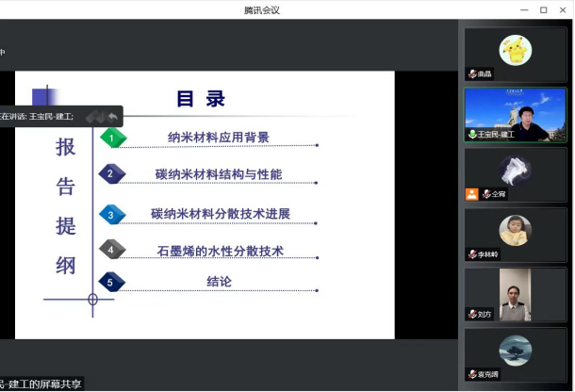Minimize the 腾讯会议 meeting window
Screen dimensions: 575x392
(521, 9)
